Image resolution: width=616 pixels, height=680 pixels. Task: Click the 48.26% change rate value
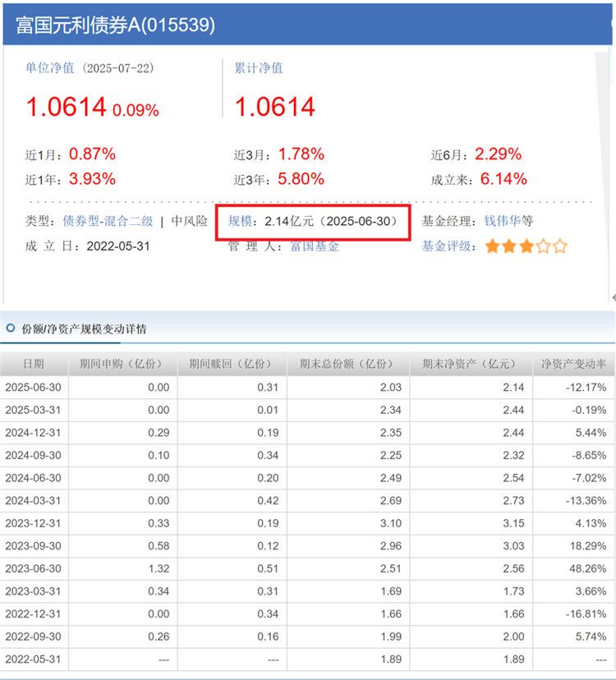coord(588,568)
